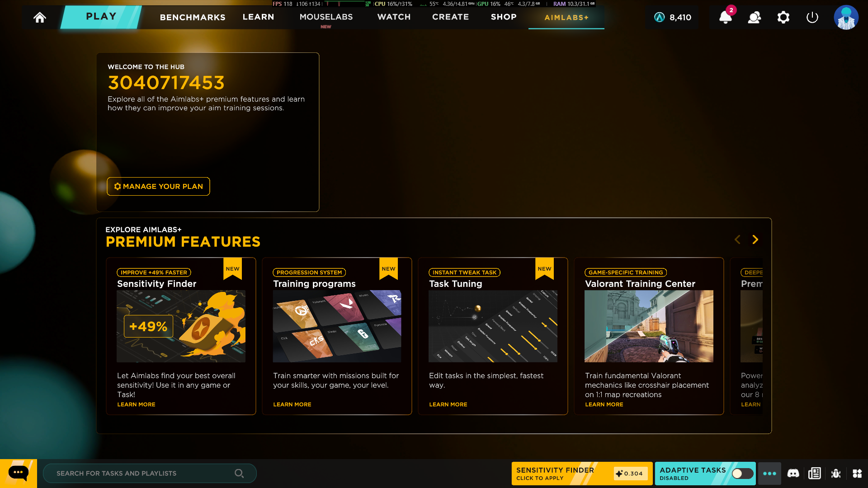Viewport: 868px width, 488px height.
Task: Click the GPU usage readout in overlay
Action: (489, 4)
